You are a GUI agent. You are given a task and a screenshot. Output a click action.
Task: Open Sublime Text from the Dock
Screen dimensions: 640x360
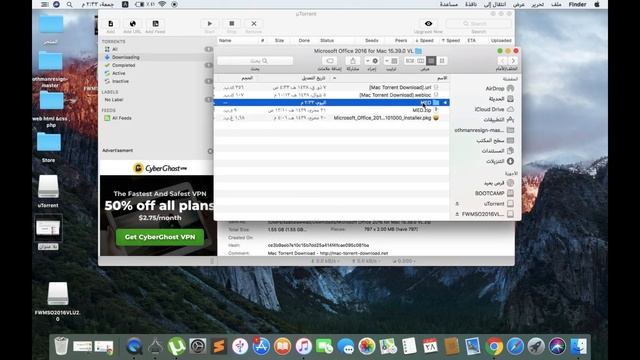point(219,347)
